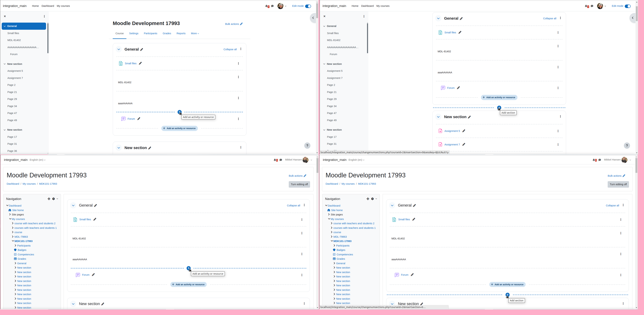644x315 pixels.
Task: Click Grades table icon, bottom-right navigation
Action: point(334,259)
